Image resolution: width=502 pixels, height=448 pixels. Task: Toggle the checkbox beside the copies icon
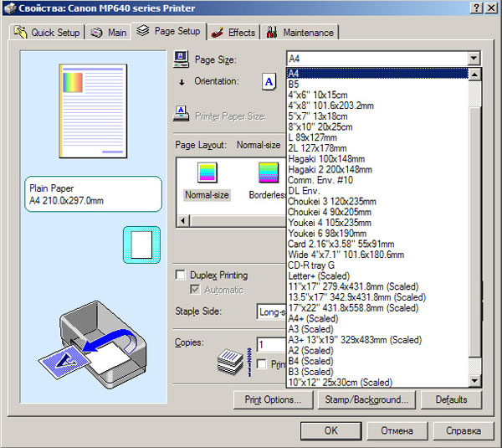262,363
